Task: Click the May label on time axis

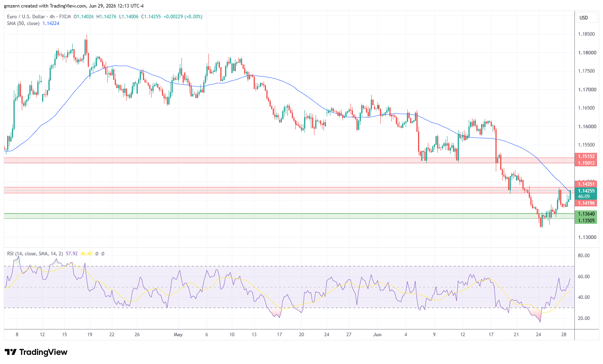Action: pos(178,335)
